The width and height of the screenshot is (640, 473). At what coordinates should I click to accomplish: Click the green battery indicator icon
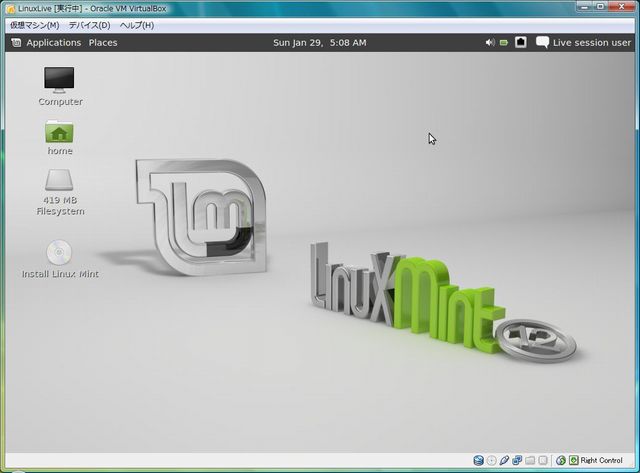click(x=505, y=43)
